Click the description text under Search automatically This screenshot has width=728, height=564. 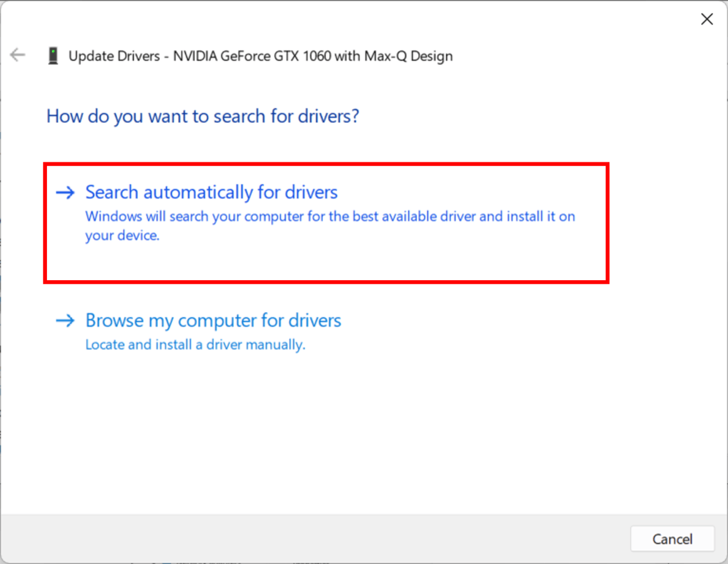330,226
